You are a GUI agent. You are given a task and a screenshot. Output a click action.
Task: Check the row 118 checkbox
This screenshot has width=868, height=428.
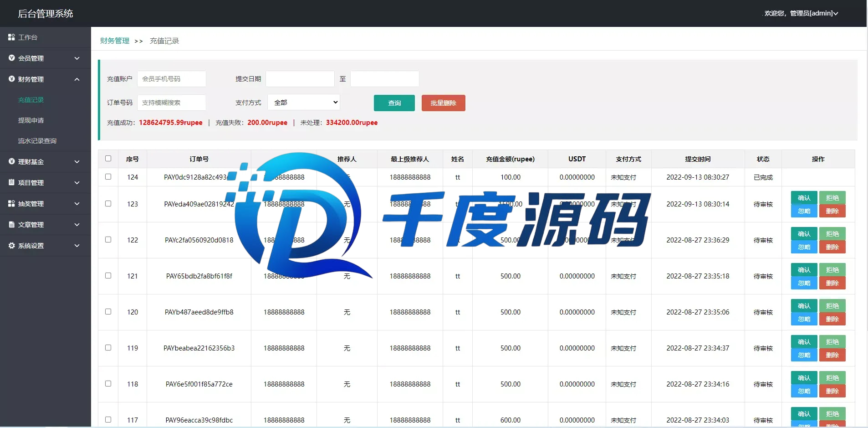pos(108,383)
